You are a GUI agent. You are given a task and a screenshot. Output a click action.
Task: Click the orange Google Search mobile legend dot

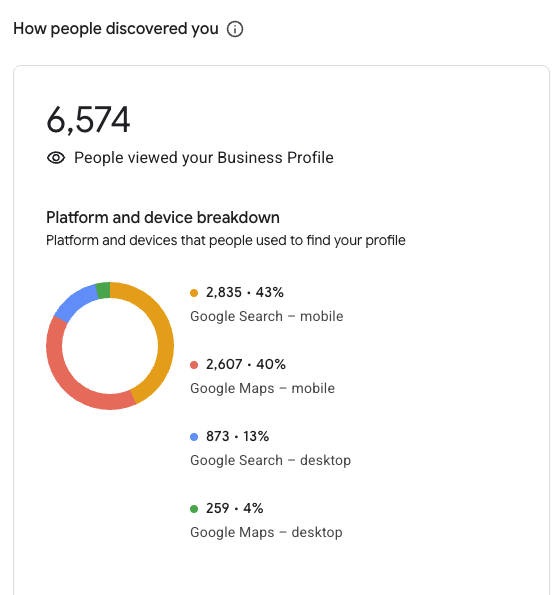click(194, 293)
